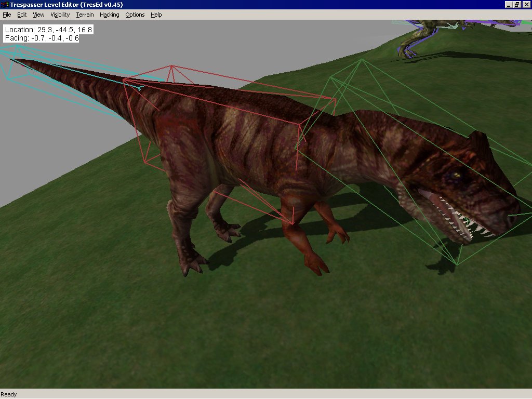Image resolution: width=532 pixels, height=399 pixels.
Task: Click the TresEd application icon in title bar
Action: pyautogui.click(x=4, y=4)
